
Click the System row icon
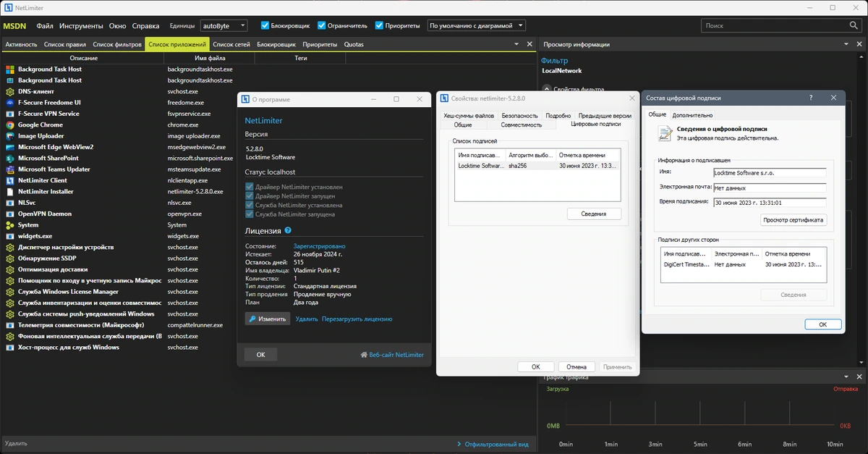(10, 224)
